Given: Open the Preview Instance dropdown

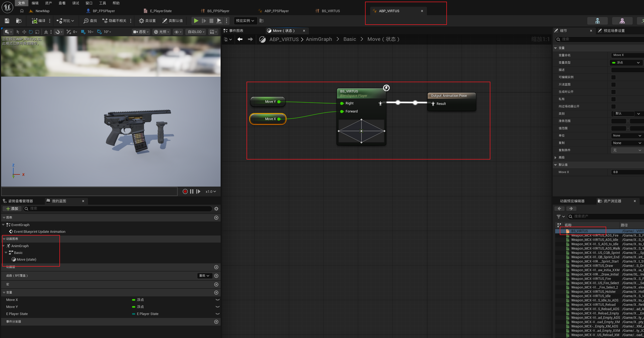Looking at the screenshot, I should pyautogui.click(x=245, y=21).
